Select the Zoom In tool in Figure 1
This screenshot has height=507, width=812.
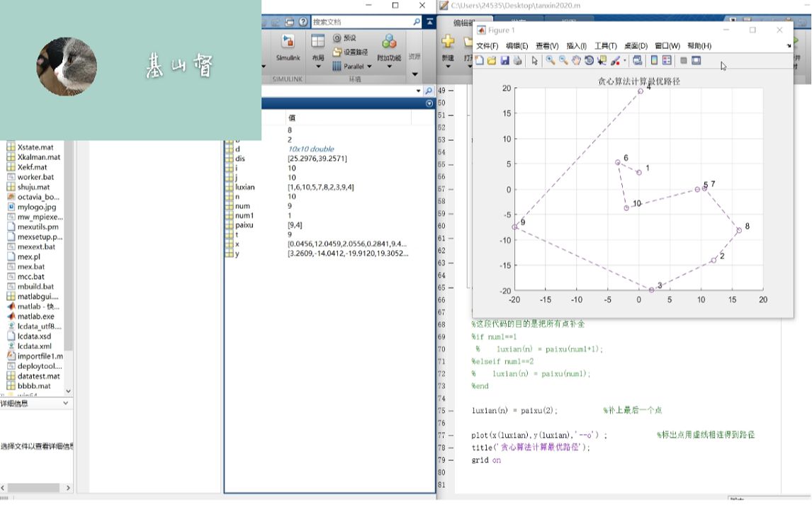click(x=550, y=61)
